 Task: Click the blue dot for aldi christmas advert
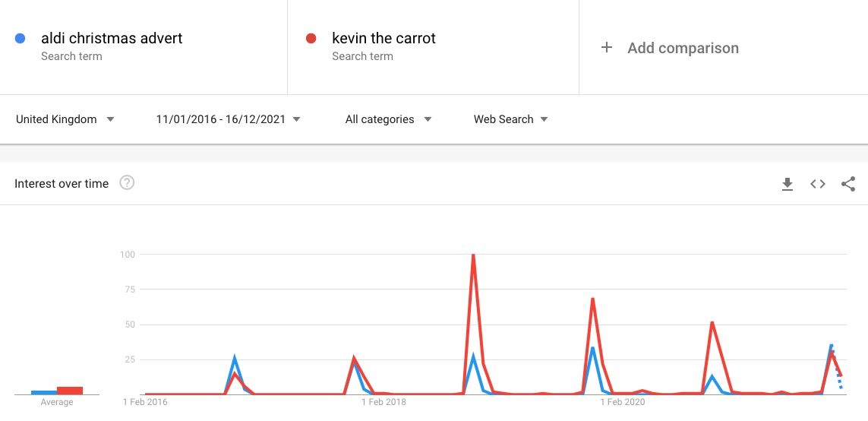coord(20,38)
